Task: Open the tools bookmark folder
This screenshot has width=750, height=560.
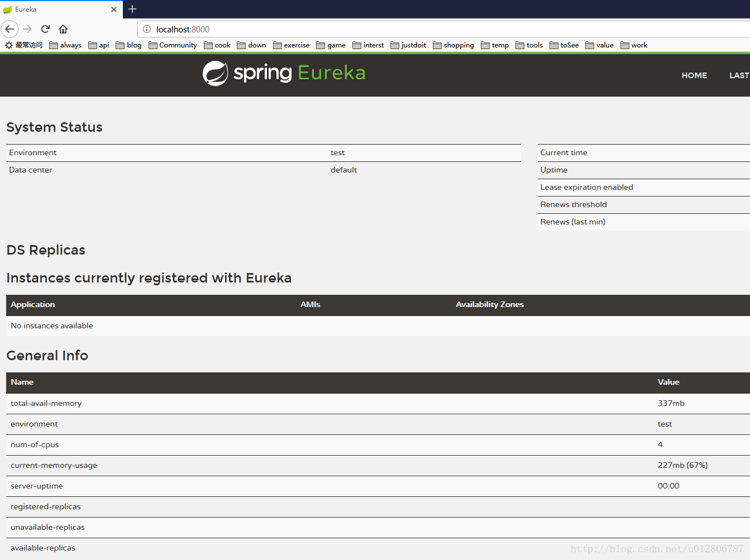Action: 529,45
